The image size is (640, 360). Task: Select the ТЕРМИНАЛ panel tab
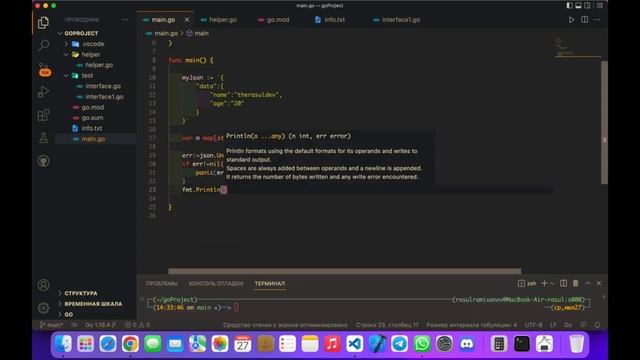270,283
